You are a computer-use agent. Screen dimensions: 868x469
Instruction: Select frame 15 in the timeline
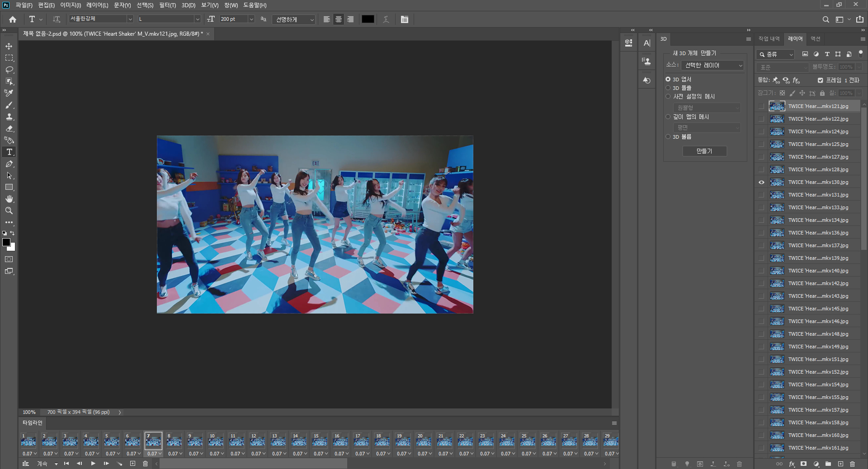[x=319, y=440]
